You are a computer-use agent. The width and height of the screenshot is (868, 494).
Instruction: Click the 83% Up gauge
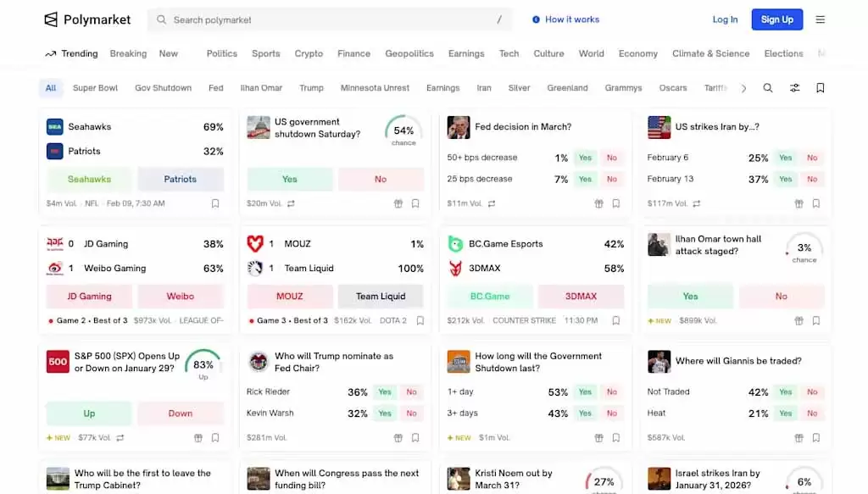pos(203,366)
